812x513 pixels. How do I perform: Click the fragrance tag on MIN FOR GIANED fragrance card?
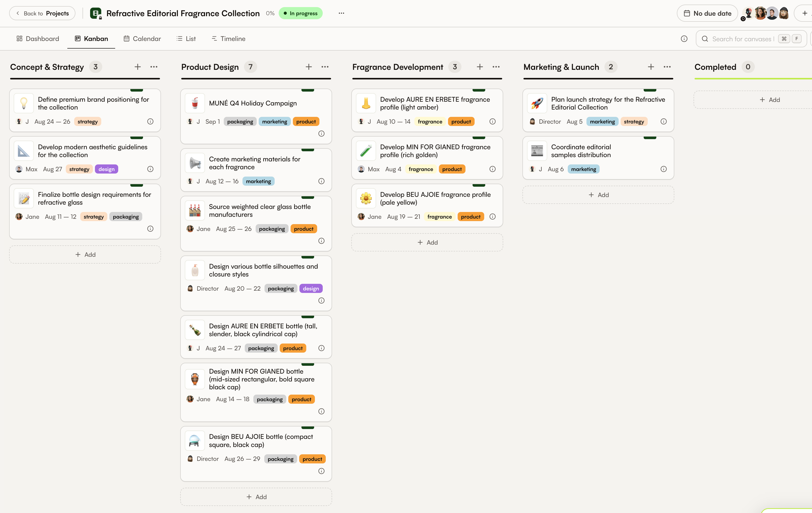pos(420,169)
